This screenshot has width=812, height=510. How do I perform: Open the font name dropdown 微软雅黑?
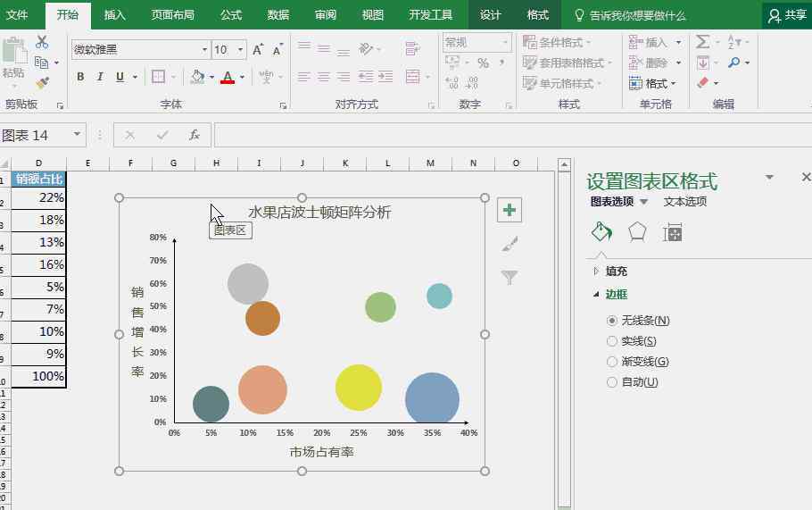click(204, 50)
